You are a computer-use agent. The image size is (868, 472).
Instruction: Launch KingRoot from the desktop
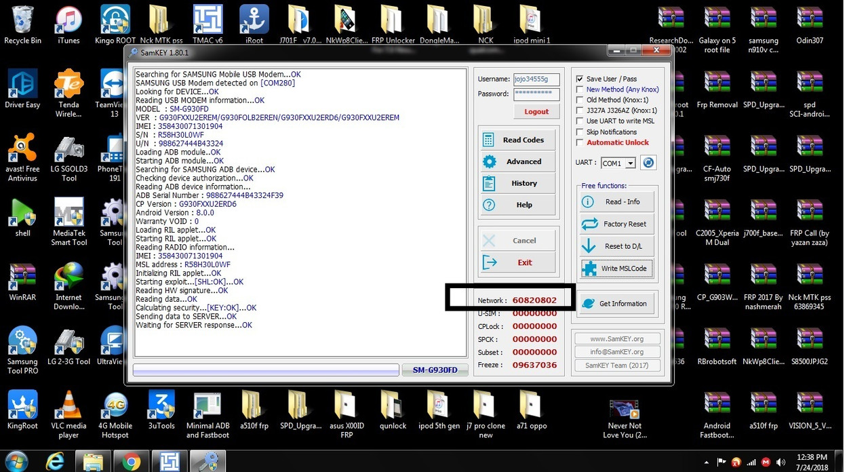click(22, 410)
